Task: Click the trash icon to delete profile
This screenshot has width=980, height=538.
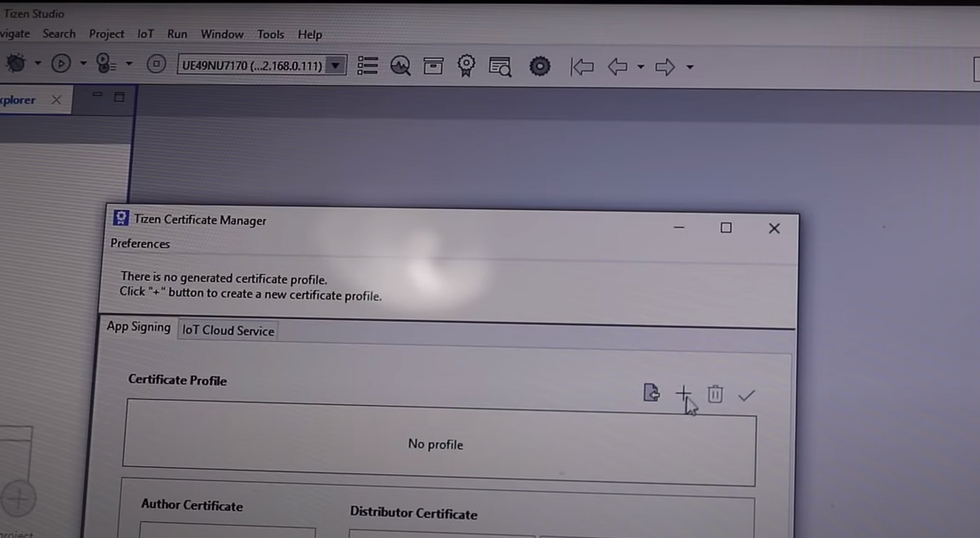Action: (715, 394)
